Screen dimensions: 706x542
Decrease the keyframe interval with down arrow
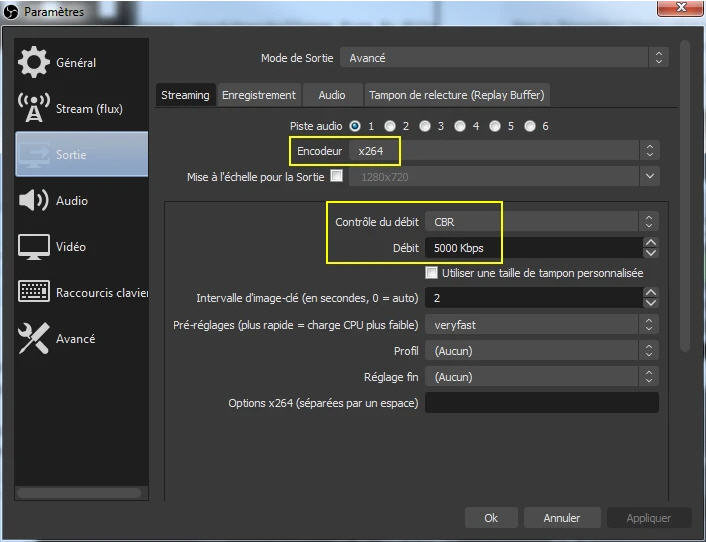point(651,303)
